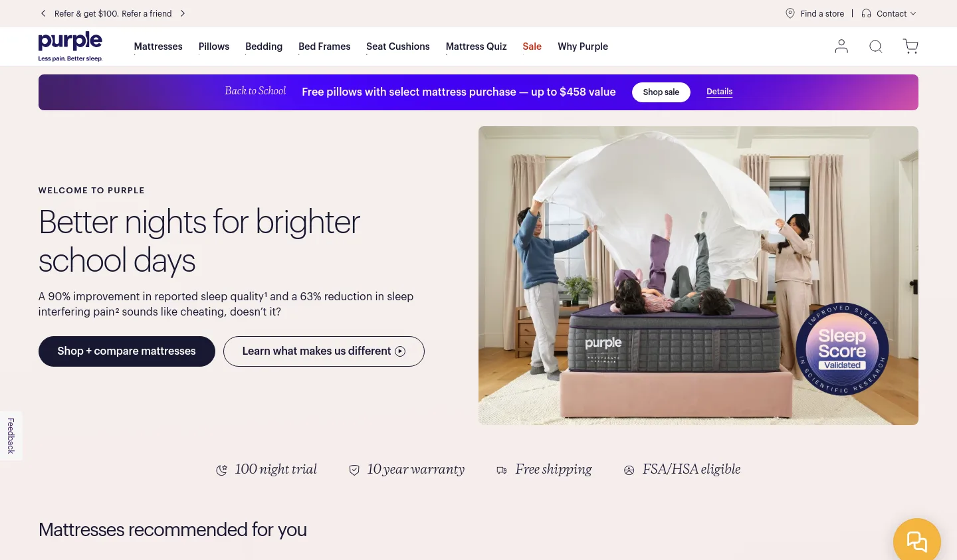The image size is (957, 560).
Task: Click the 10 year warranty shield icon
Action: tap(354, 470)
